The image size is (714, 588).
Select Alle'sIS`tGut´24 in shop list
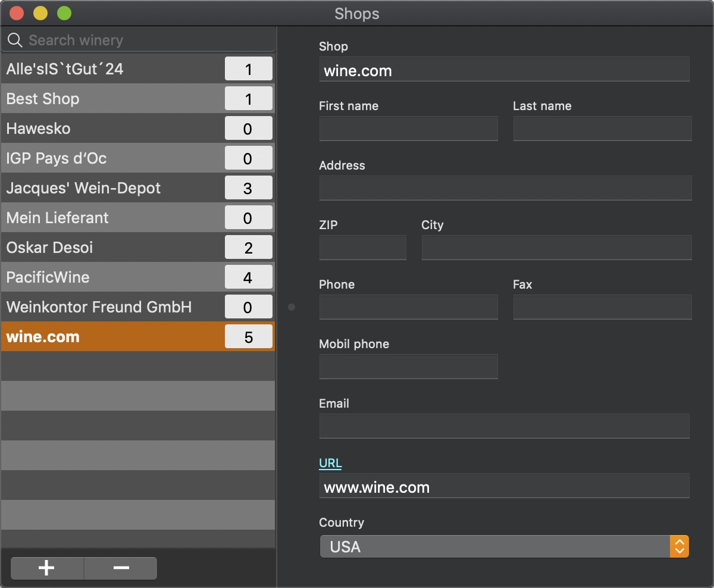138,69
